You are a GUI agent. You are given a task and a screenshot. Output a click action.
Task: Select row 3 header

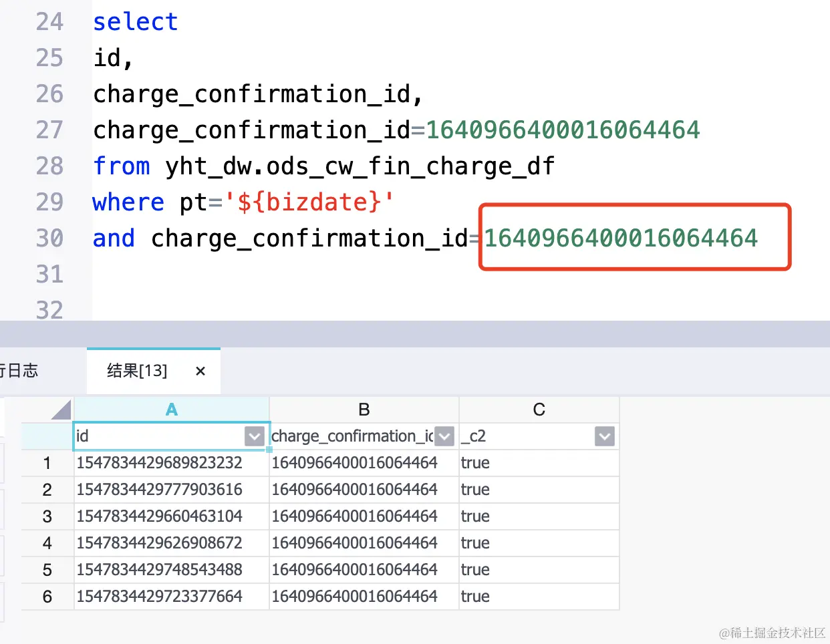(47, 516)
